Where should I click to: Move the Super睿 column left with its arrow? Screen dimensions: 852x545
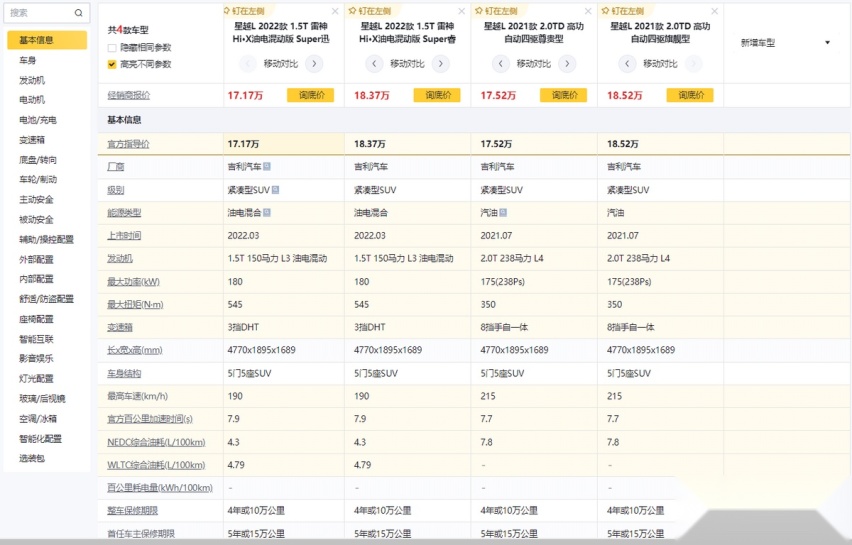(374, 64)
